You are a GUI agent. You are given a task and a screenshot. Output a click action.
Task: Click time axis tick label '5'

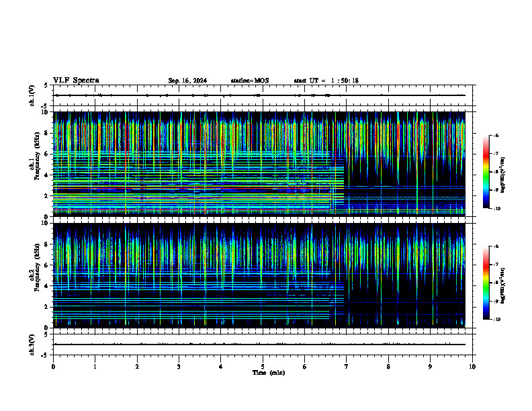tap(263, 367)
